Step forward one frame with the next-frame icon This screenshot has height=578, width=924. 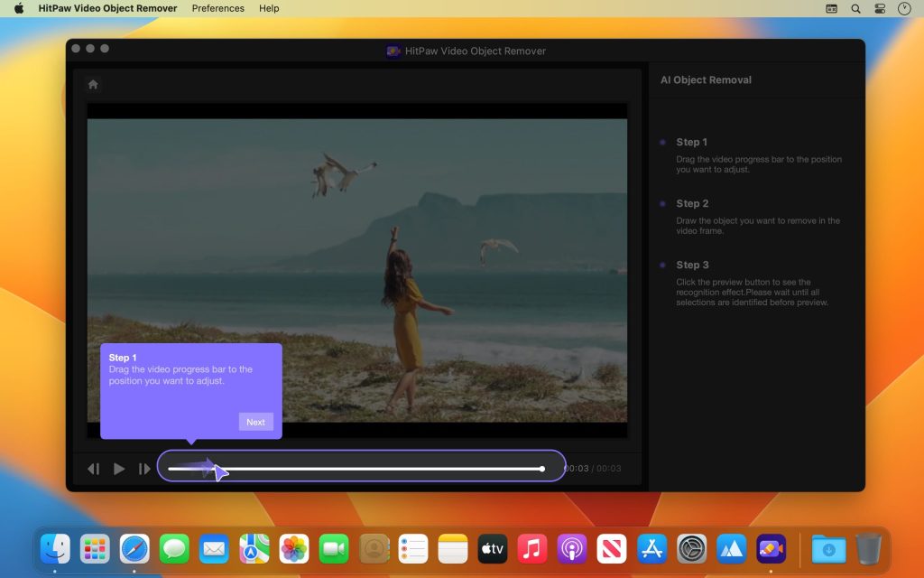[144, 469]
